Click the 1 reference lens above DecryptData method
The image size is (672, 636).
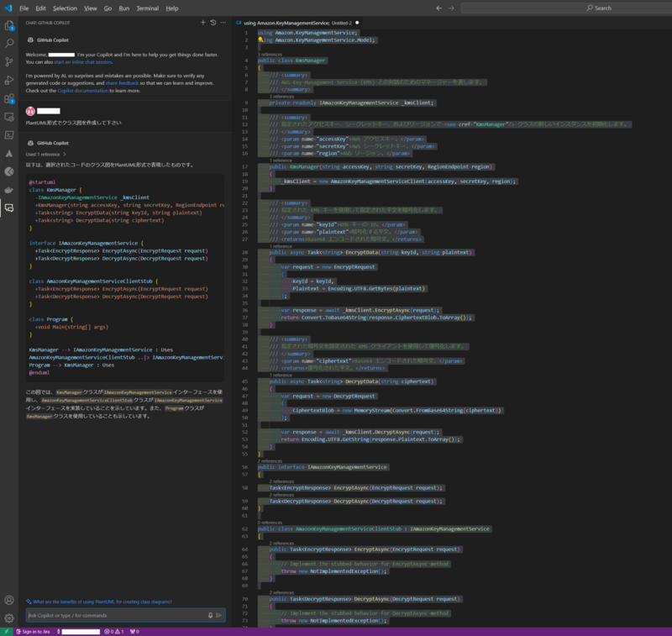click(281, 376)
